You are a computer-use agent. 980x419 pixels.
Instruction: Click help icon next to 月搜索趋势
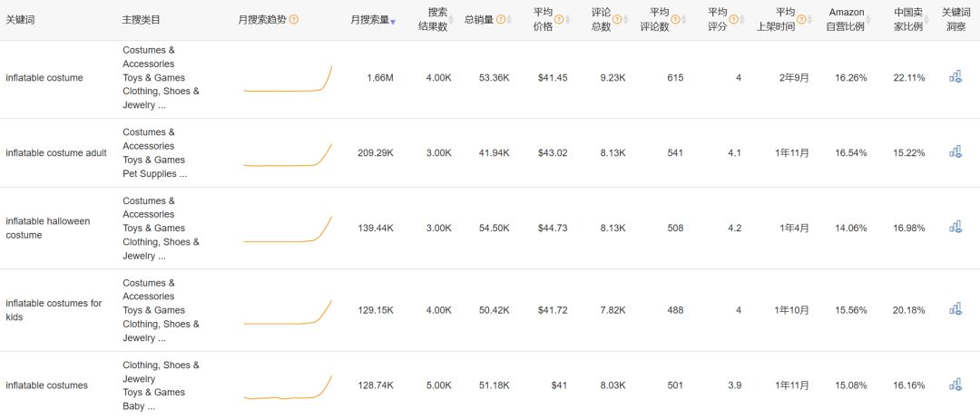(x=294, y=19)
